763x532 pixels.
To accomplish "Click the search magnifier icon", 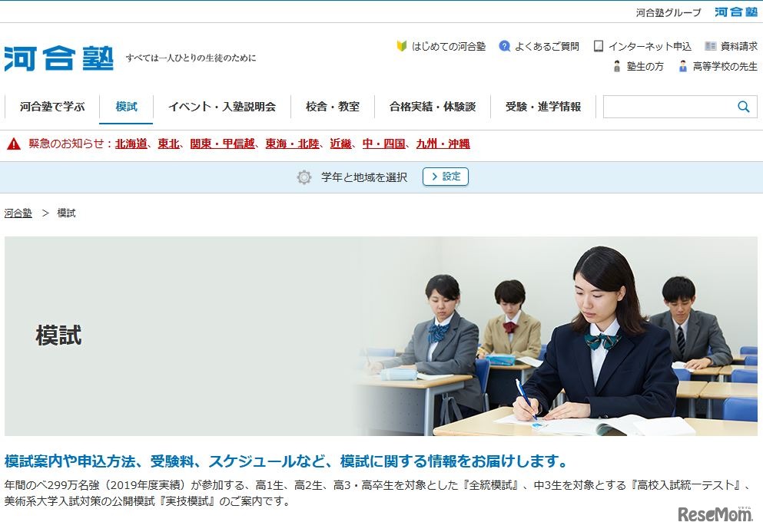I will tap(743, 107).
